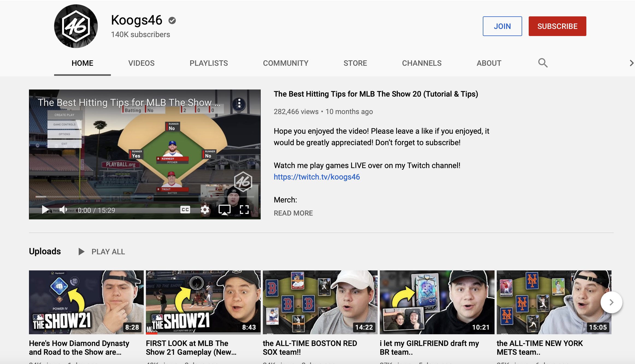Click the red SUBSCRIBE button
This screenshot has height=364, width=635.
tap(557, 26)
